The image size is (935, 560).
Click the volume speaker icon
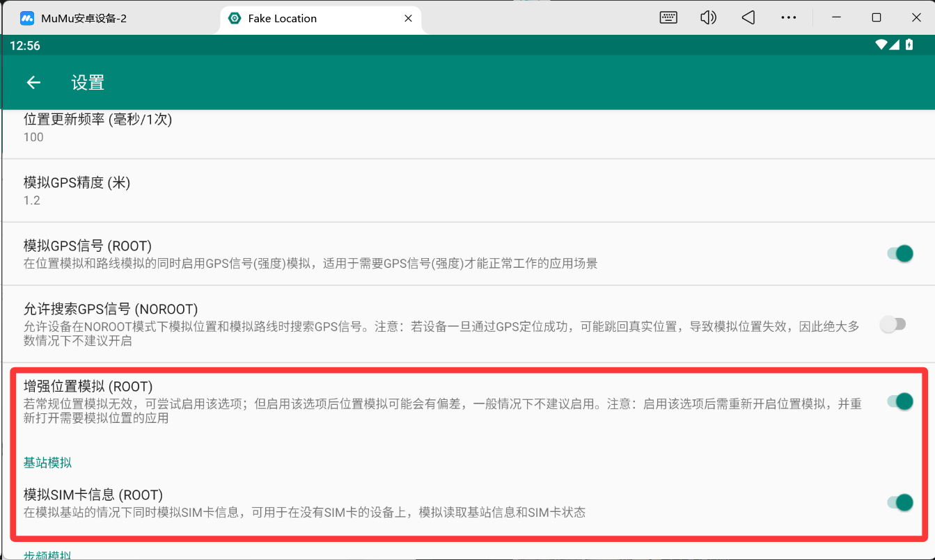tap(708, 18)
